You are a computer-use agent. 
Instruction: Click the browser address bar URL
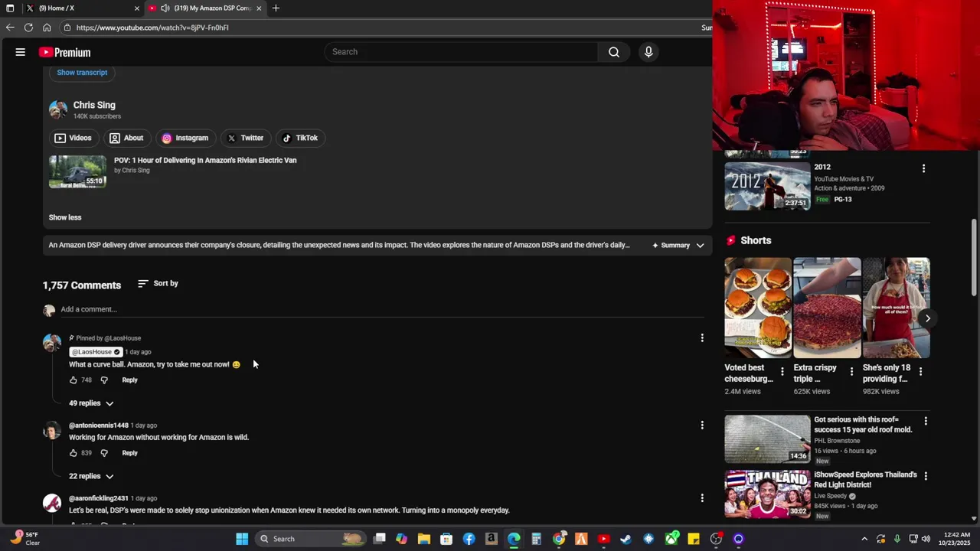[x=152, y=28]
